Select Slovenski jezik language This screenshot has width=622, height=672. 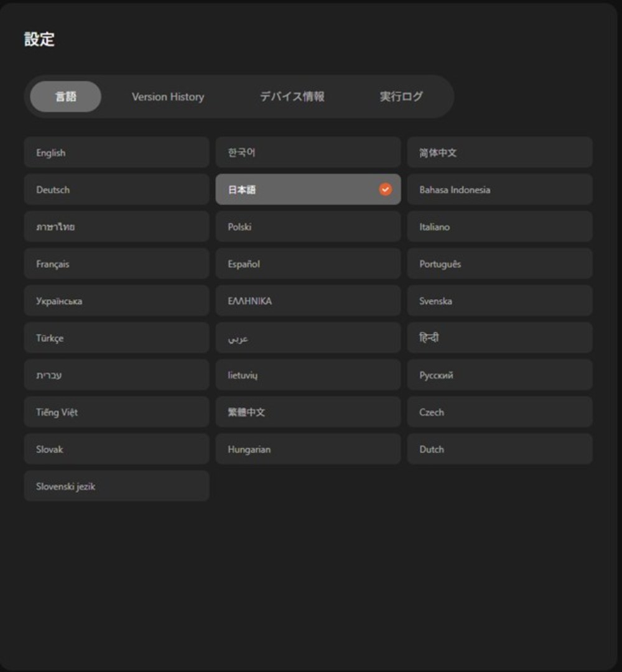(116, 486)
